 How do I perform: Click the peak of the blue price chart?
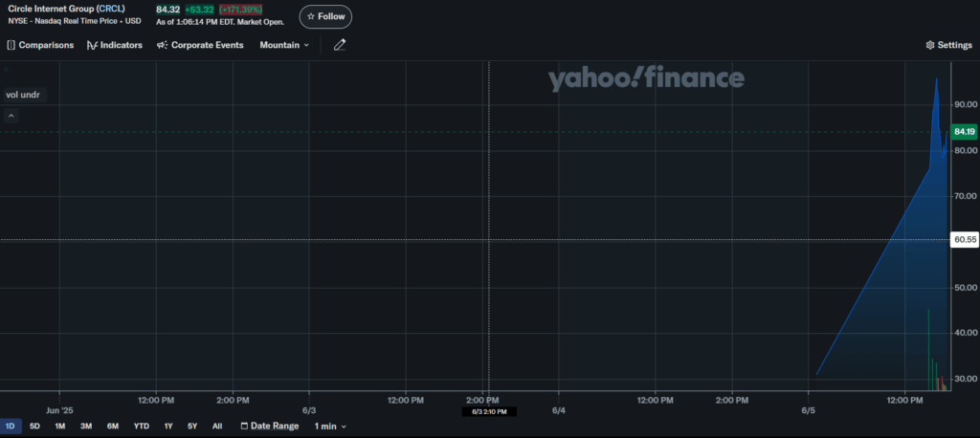coord(936,78)
